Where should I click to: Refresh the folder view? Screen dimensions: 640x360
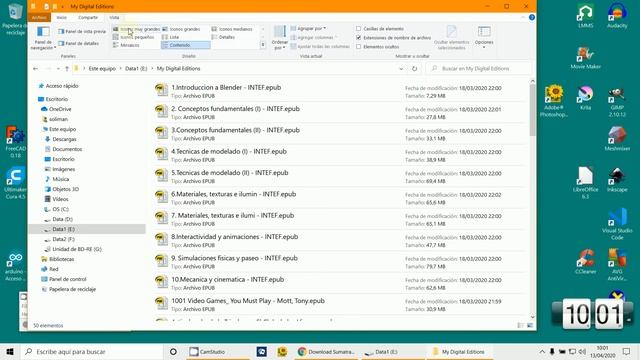pos(414,69)
